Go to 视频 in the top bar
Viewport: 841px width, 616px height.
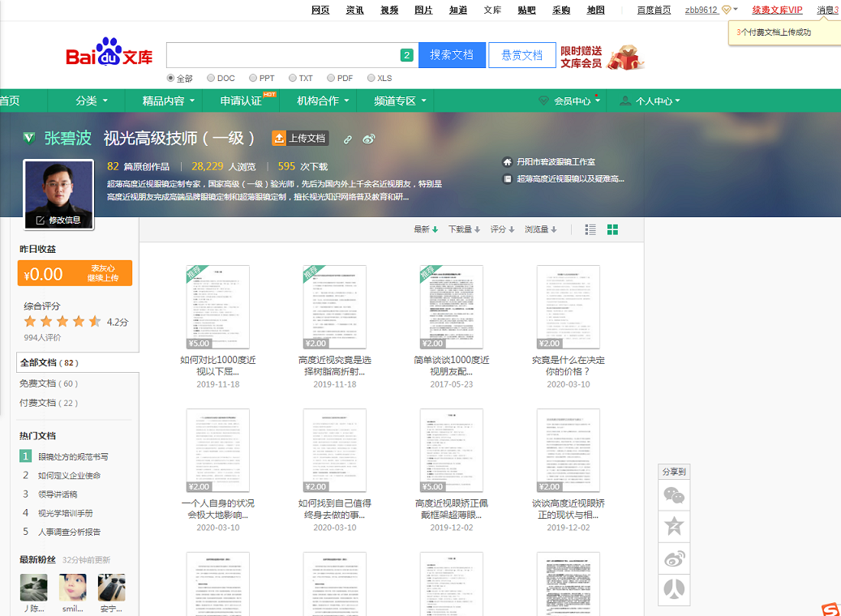(389, 11)
